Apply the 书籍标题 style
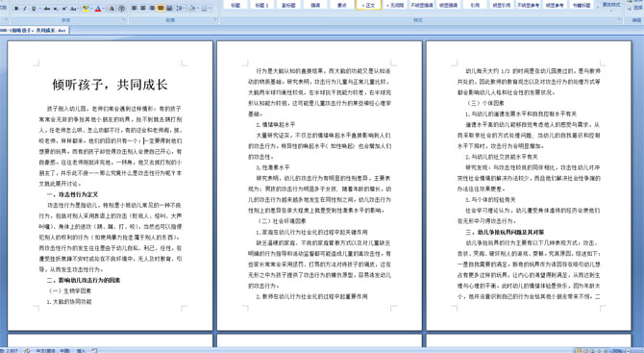Screen dimensions: 644x353 [x=582, y=5]
